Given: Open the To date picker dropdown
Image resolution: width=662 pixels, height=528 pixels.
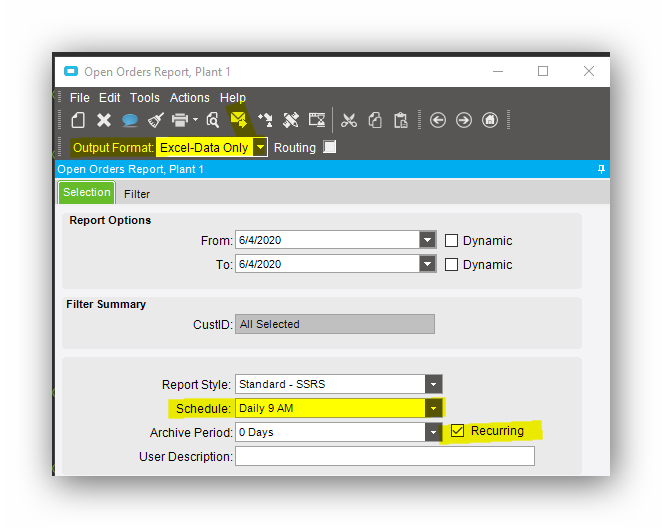Looking at the screenshot, I should click(427, 264).
